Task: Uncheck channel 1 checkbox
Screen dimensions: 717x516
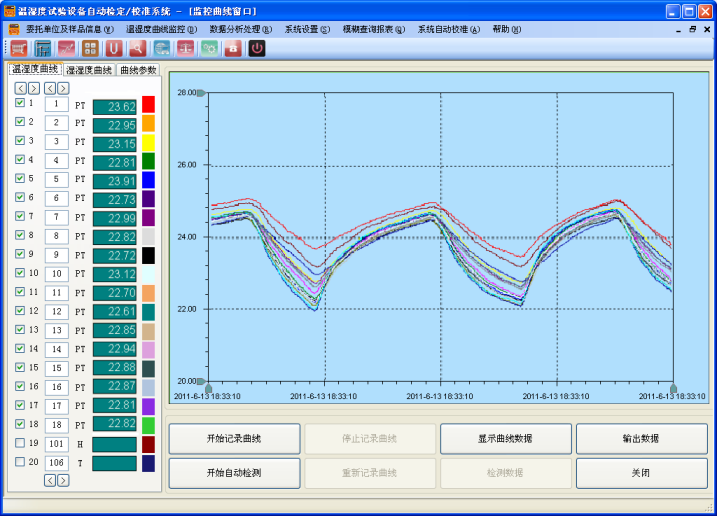Action: [x=20, y=103]
